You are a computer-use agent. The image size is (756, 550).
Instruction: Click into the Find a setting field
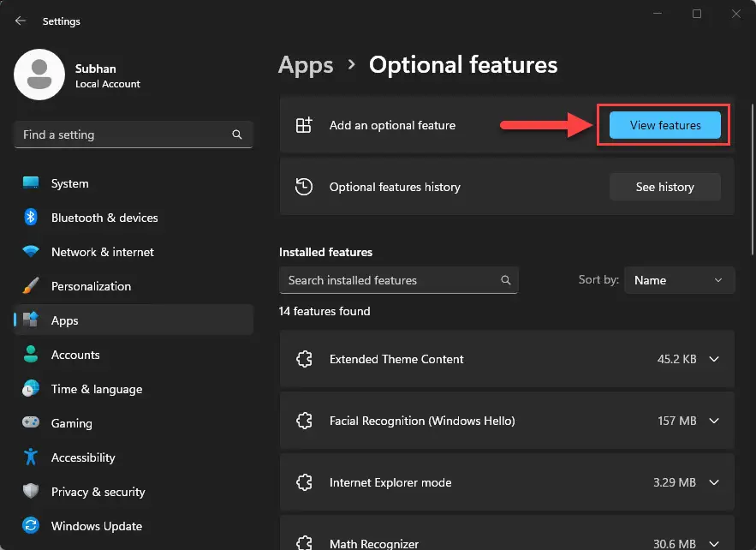click(x=134, y=135)
